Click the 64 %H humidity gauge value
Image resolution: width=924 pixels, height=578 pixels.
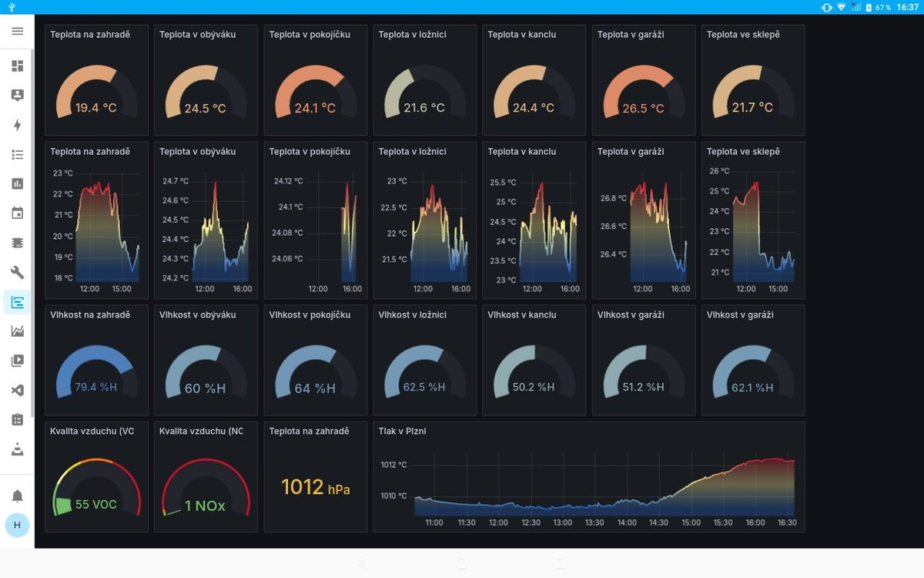[x=315, y=388]
